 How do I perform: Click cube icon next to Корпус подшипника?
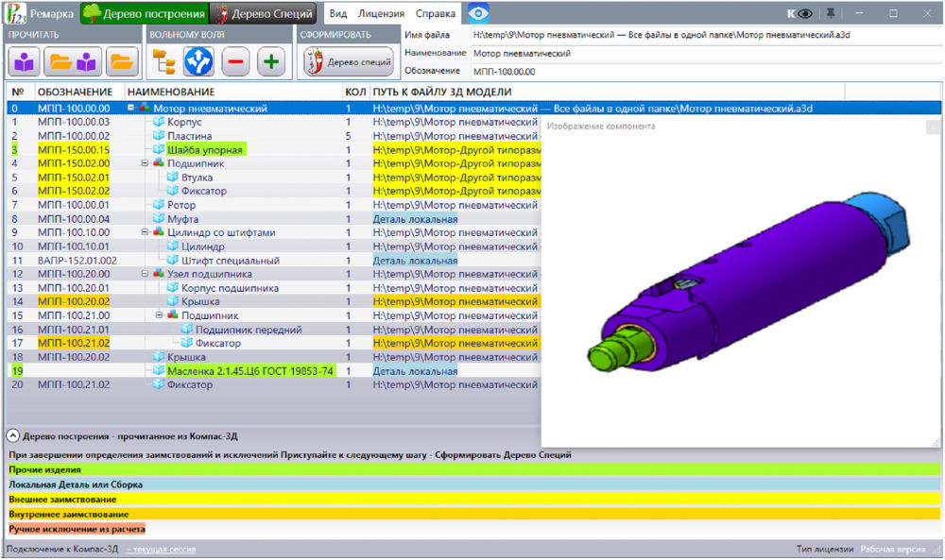[x=172, y=288]
